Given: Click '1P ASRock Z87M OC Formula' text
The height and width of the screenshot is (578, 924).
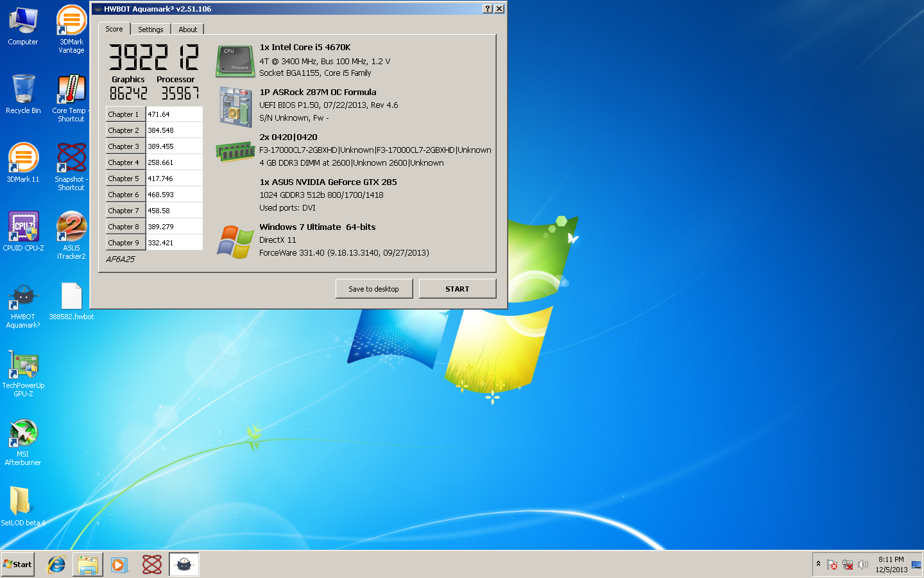Looking at the screenshot, I should [318, 92].
